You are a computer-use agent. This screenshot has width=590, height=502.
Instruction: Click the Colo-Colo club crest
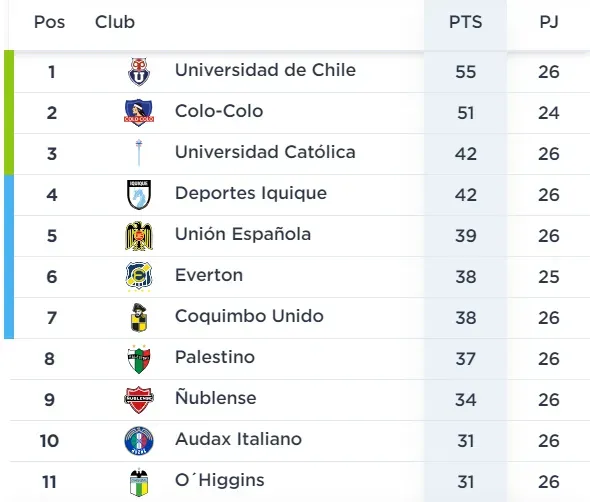(x=139, y=113)
